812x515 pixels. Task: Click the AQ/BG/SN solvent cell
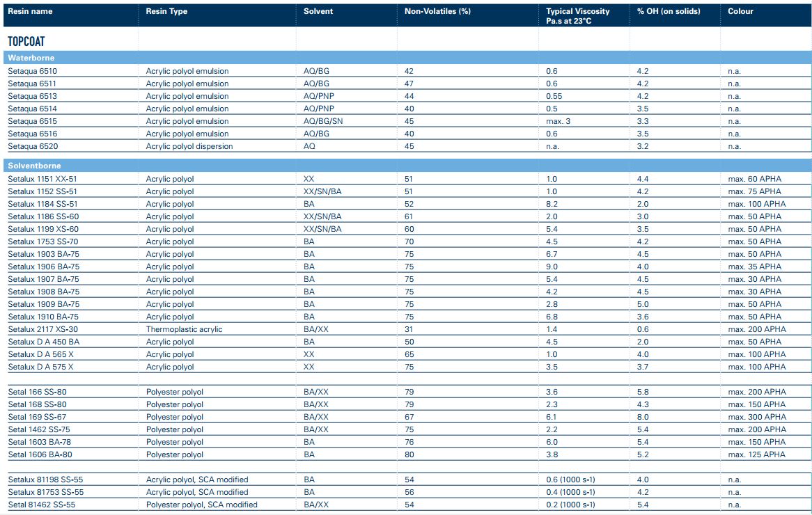click(x=323, y=121)
